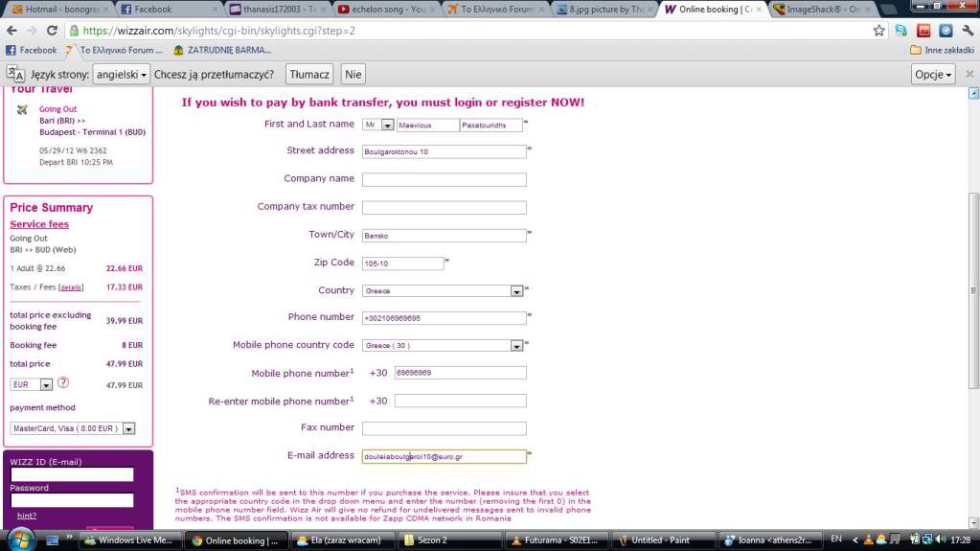Click the Street address field
The height and width of the screenshot is (551, 980).
[444, 151]
